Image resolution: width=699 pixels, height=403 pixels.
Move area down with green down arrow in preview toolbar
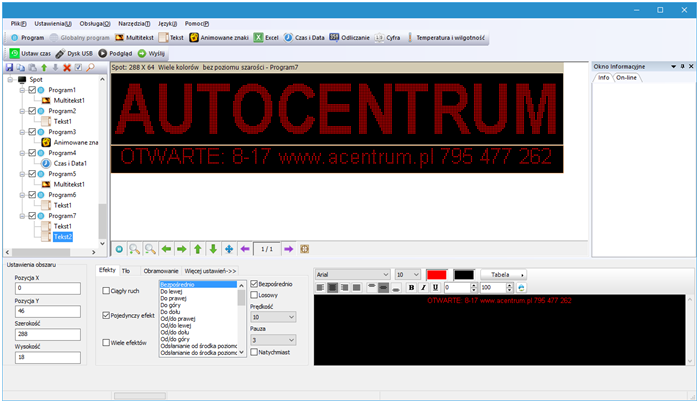coord(213,249)
